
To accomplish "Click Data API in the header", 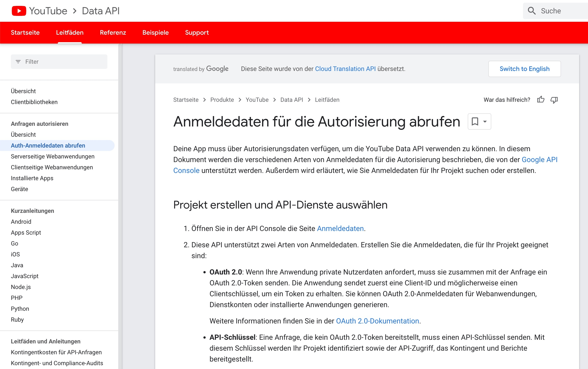I will coord(101,11).
